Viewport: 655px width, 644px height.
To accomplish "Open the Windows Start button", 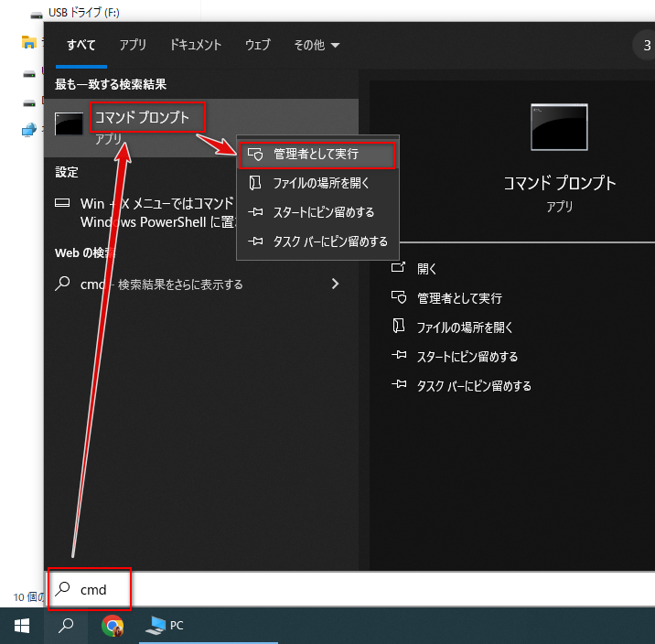I will pyautogui.click(x=22, y=626).
